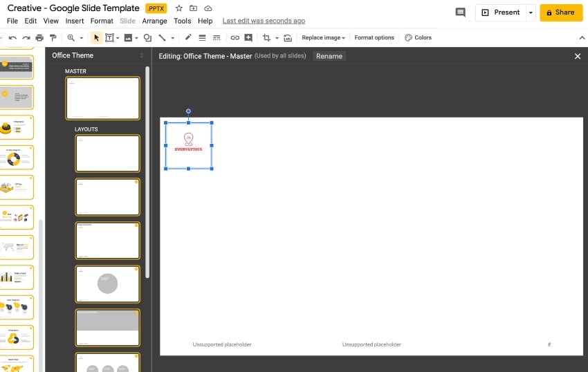The width and height of the screenshot is (588, 372).
Task: Click the insert link icon
Action: [x=235, y=38]
